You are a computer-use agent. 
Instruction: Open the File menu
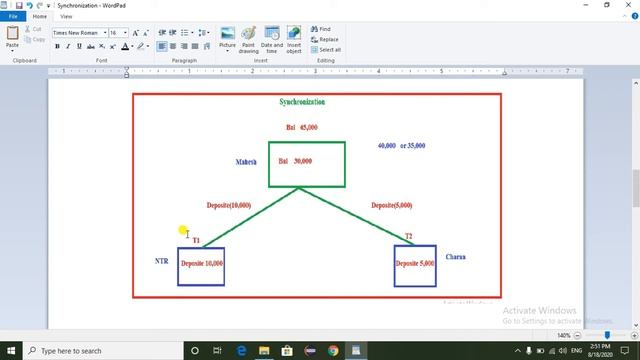(x=13, y=16)
